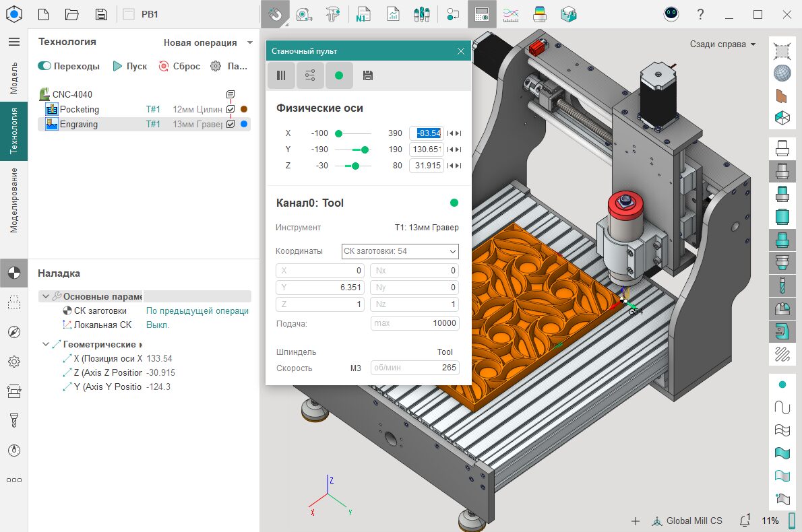Click the X axis value input field
This screenshot has width=802, height=532.
pos(427,133)
